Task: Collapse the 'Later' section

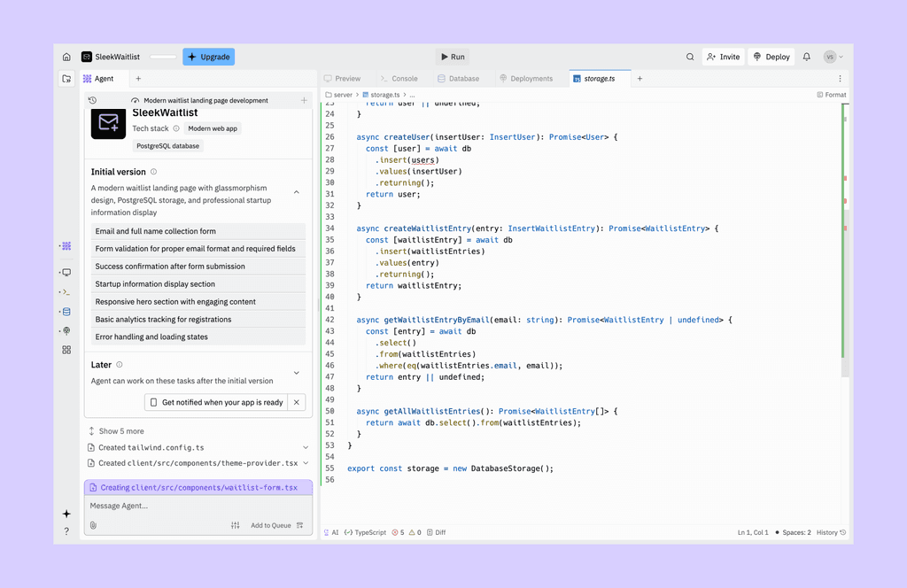Action: pyautogui.click(x=297, y=371)
